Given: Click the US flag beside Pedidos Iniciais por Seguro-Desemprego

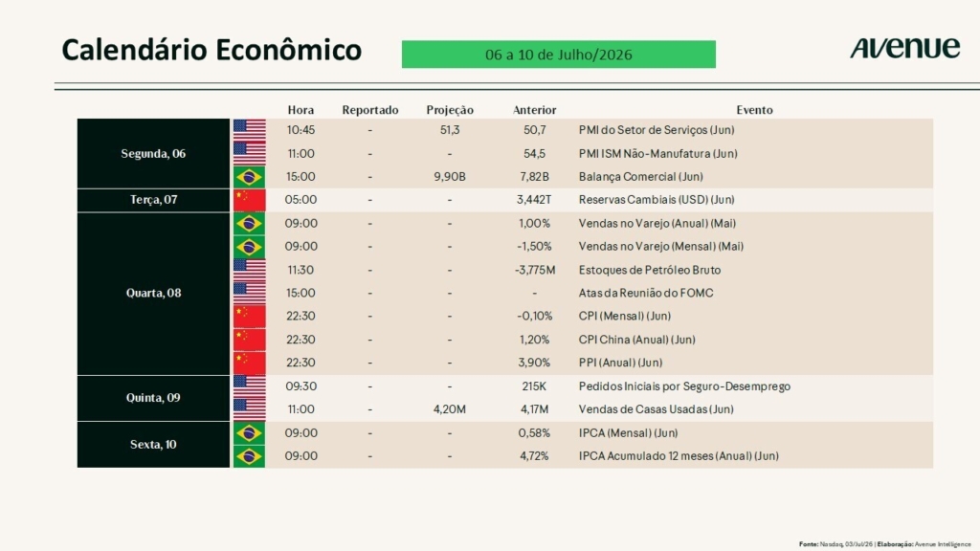Looking at the screenshot, I should [250, 386].
